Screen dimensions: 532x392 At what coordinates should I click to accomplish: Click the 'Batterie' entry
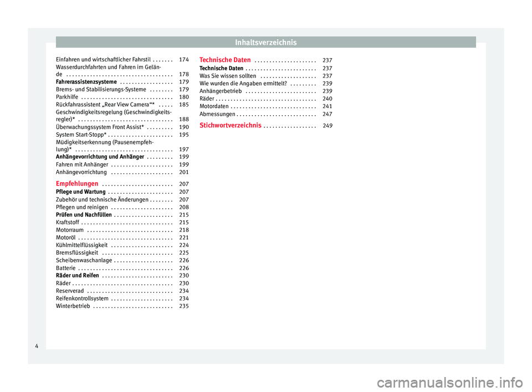coord(122,268)
